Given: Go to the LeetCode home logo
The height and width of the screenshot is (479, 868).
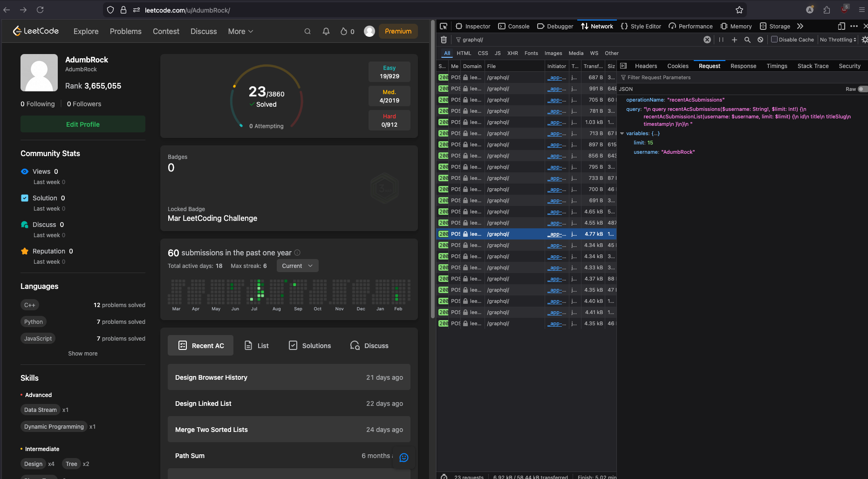Looking at the screenshot, I should (36, 31).
